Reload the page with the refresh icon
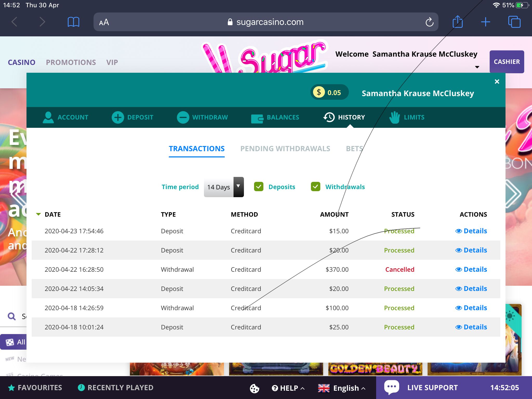This screenshot has height=399, width=532. pyautogui.click(x=429, y=22)
